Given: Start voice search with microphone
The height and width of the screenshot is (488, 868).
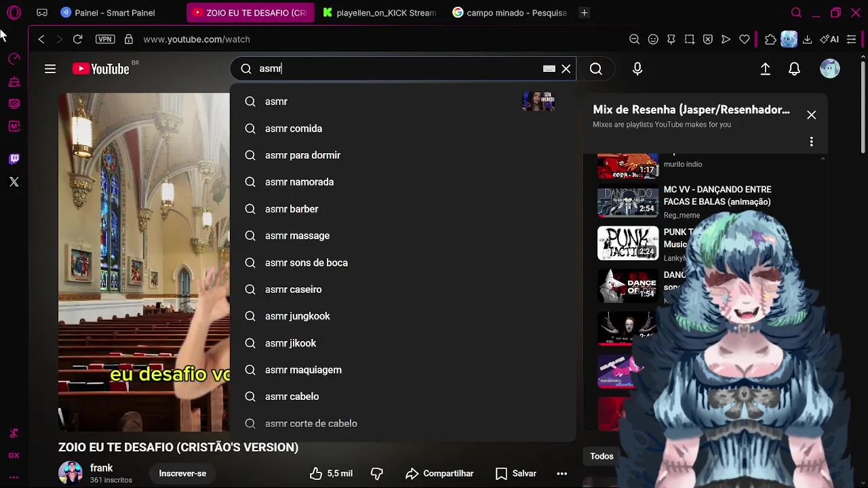Looking at the screenshot, I should 637,68.
